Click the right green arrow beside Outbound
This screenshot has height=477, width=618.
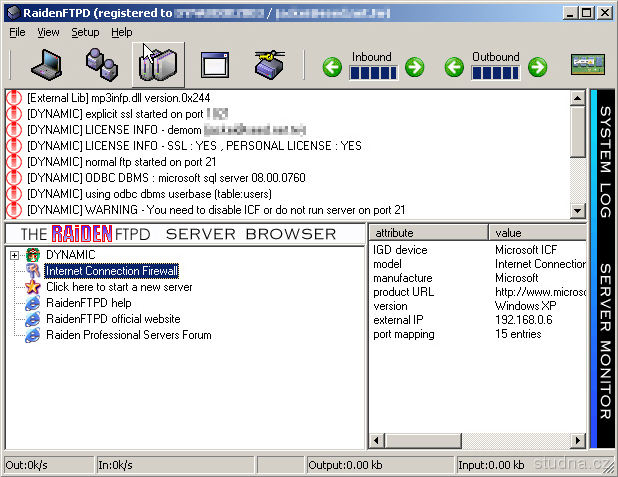[537, 67]
